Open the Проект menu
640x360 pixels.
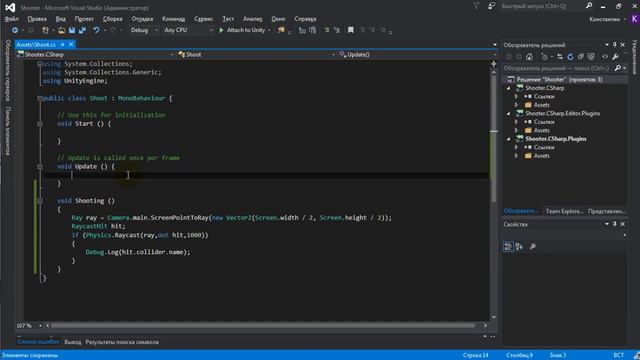[x=84, y=19]
